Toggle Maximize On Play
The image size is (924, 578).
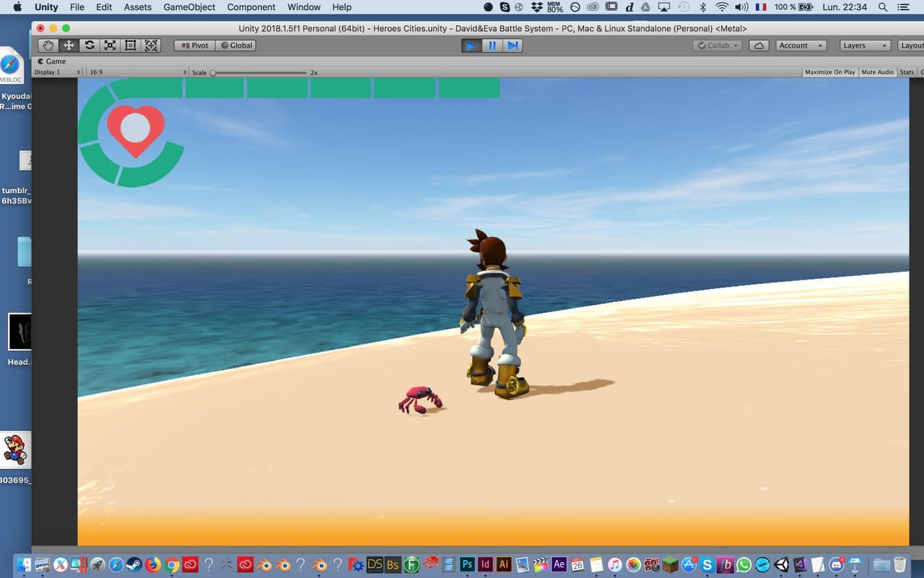click(830, 72)
